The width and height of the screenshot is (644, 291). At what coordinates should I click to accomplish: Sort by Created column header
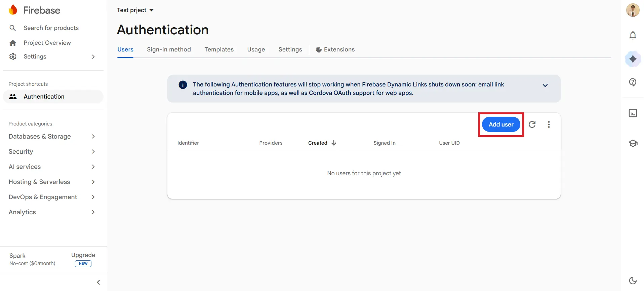tap(318, 143)
